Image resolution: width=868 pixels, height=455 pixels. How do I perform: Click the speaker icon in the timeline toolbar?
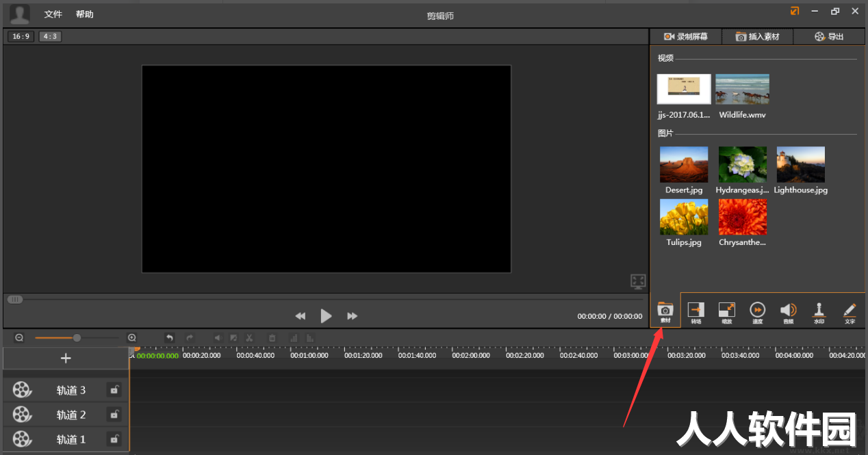218,337
